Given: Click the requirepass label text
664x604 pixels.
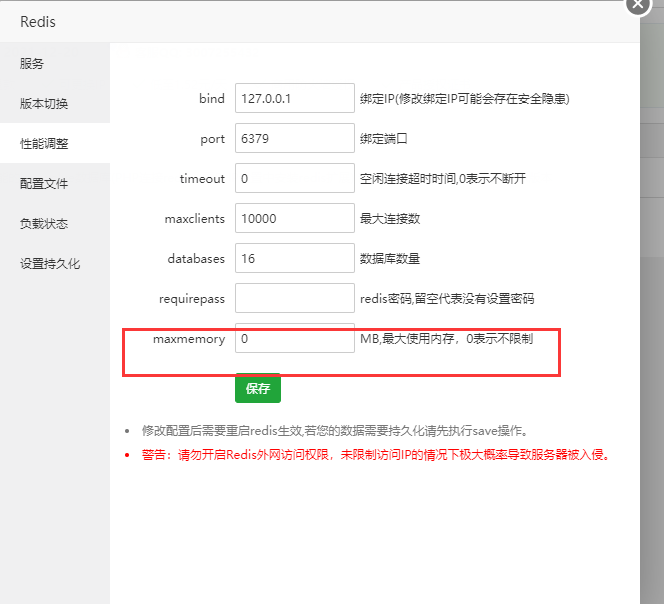Looking at the screenshot, I should click(192, 299).
